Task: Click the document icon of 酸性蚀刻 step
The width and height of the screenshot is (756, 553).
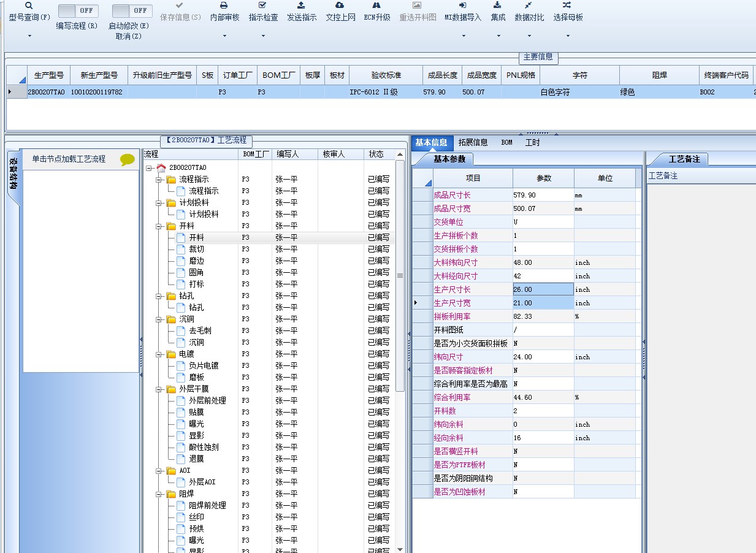Action: click(x=181, y=448)
